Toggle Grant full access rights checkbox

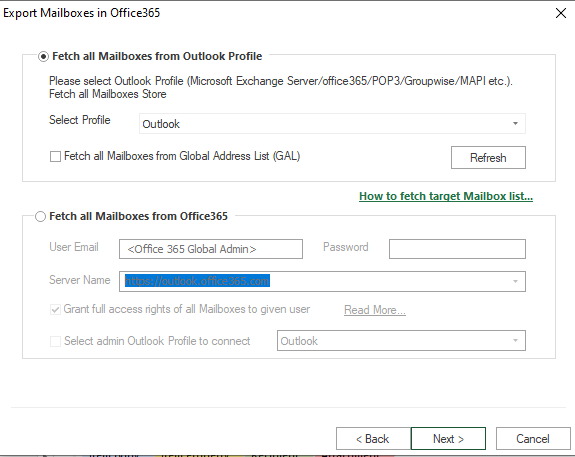[55, 310]
